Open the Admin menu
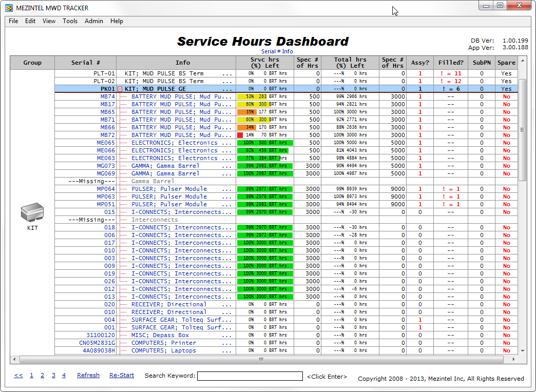This screenshot has width=536, height=392. pos(94,21)
